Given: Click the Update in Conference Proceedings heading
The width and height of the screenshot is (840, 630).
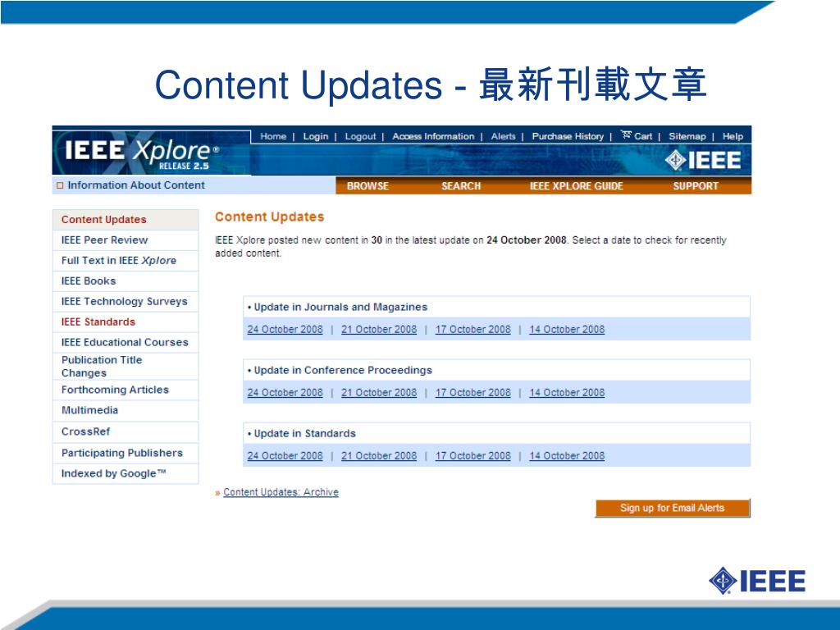Looking at the screenshot, I should [x=343, y=370].
